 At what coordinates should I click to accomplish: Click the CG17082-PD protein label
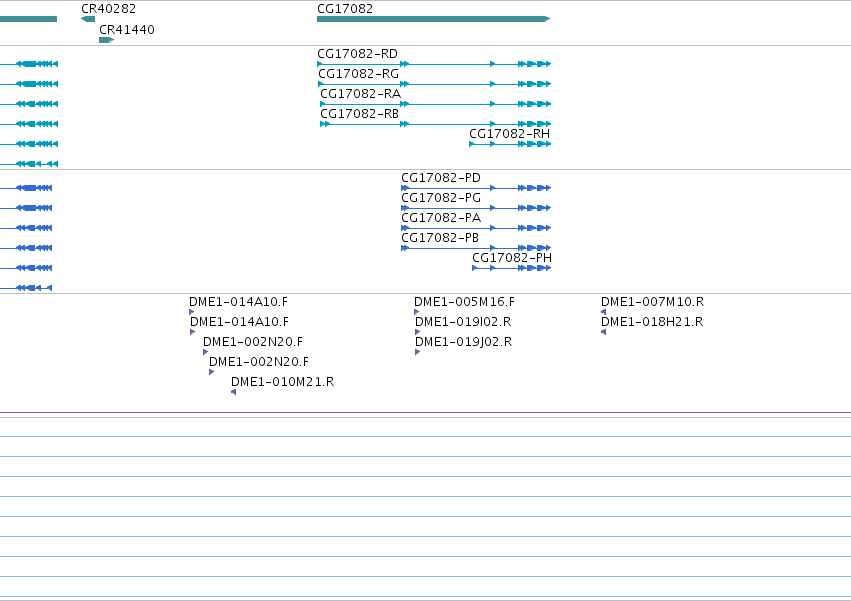441,178
